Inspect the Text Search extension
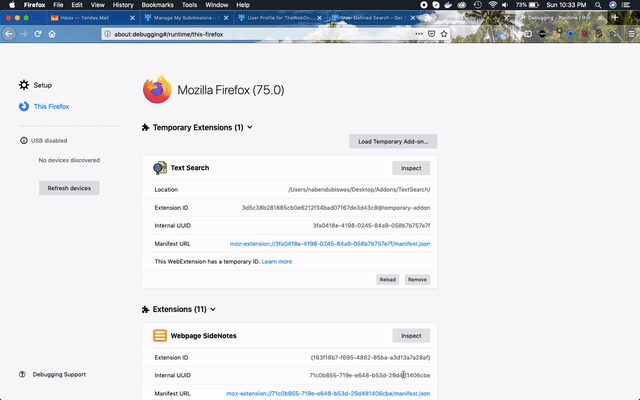 (x=411, y=168)
